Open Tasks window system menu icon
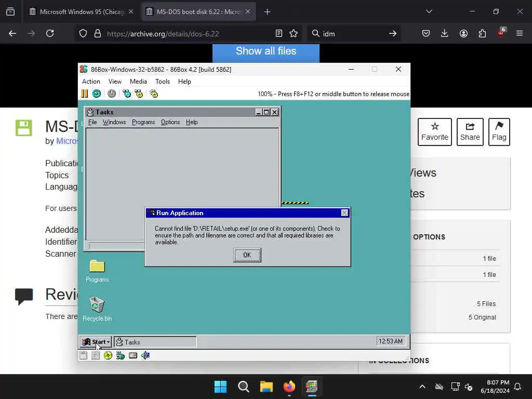 coord(90,112)
